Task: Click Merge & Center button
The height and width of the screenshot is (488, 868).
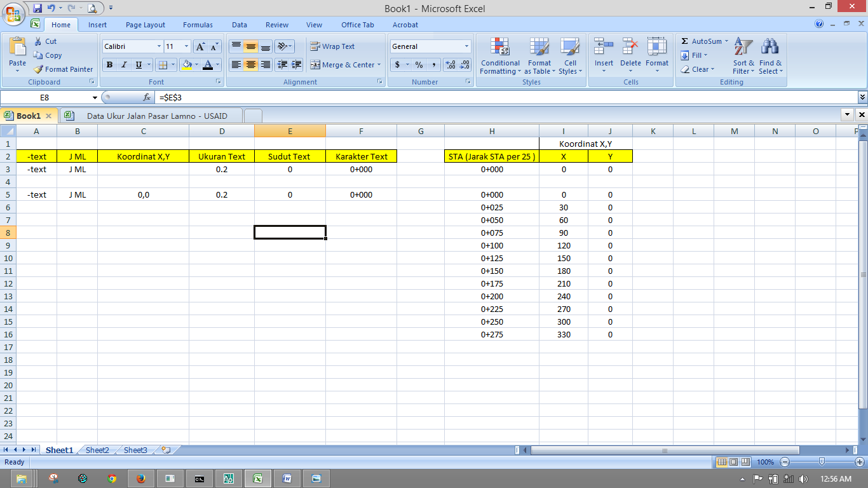Action: point(342,65)
